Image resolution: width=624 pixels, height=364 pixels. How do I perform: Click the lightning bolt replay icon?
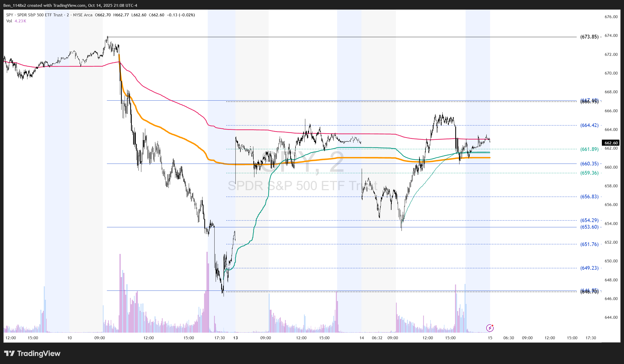click(x=490, y=328)
